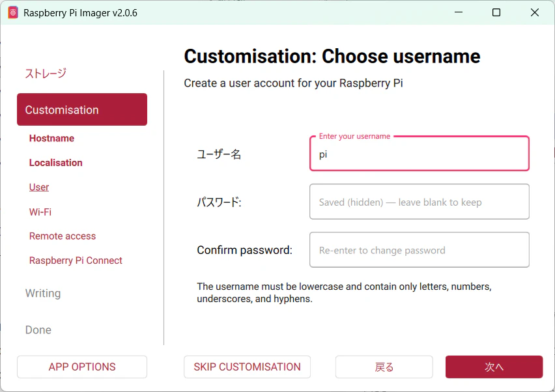
Task: Click the username field containing pi
Action: 420,154
